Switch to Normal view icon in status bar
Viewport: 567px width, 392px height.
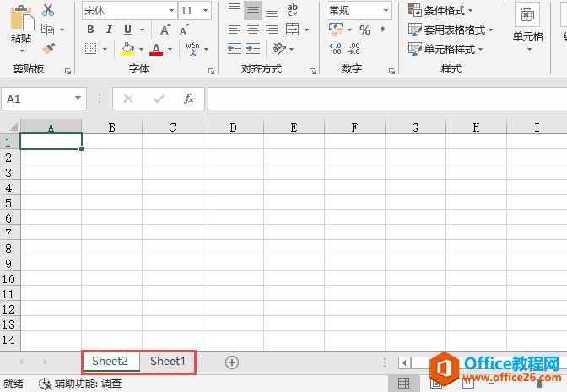point(403,383)
